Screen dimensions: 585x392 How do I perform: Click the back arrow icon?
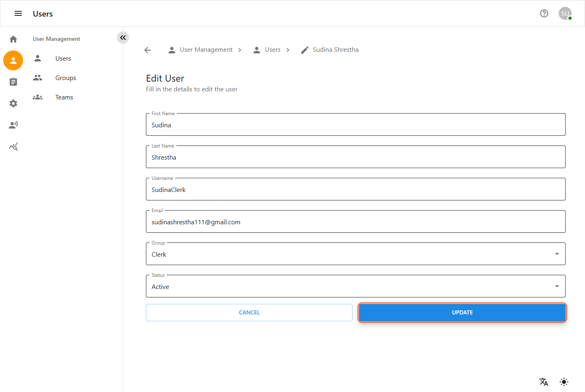click(x=148, y=50)
